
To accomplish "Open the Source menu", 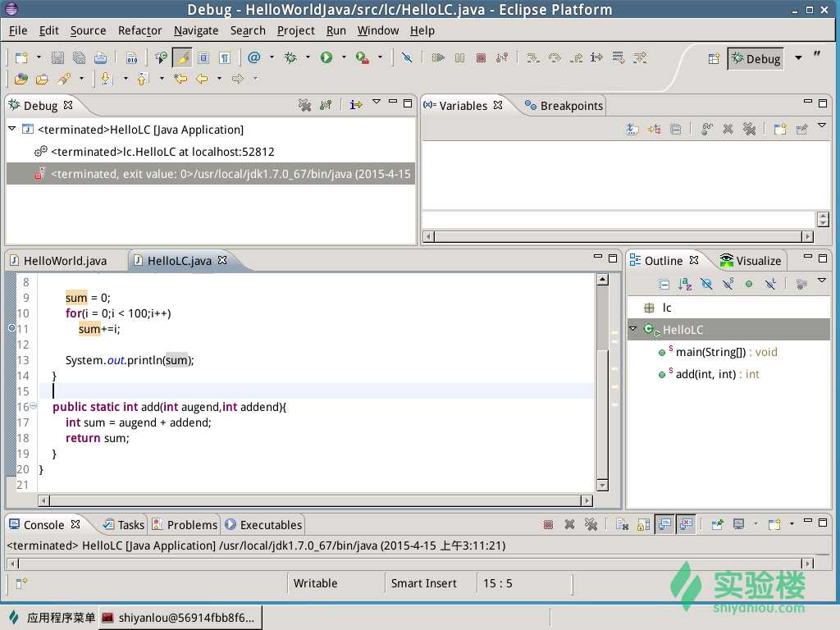I will 88,30.
